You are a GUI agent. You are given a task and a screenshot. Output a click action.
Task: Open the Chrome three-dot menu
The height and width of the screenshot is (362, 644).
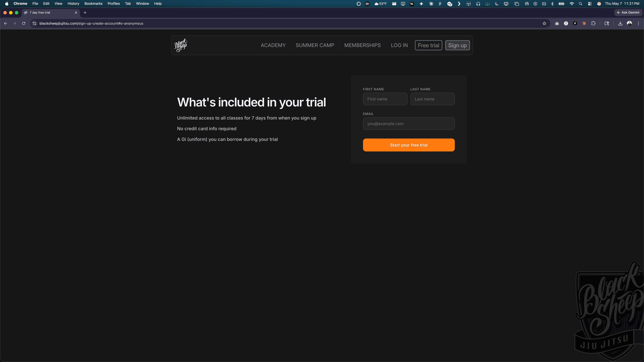pos(638,23)
